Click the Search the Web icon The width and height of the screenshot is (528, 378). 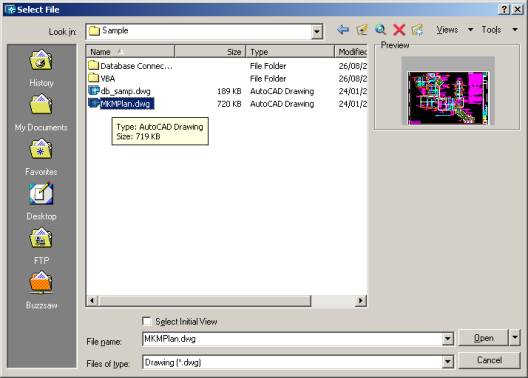380,30
